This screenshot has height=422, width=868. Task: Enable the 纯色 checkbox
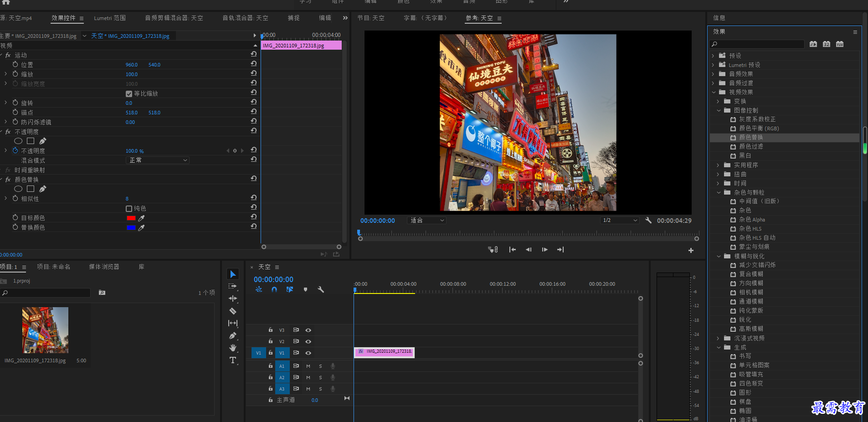[x=129, y=208]
